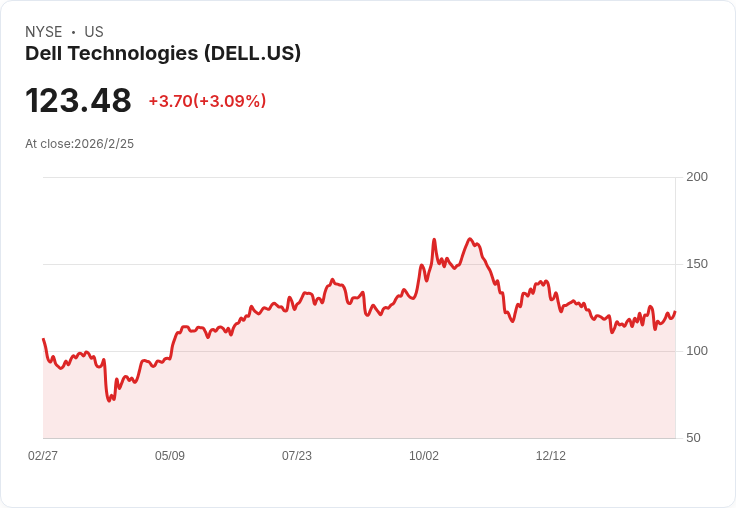The width and height of the screenshot is (736, 508).
Task: Select the rounded peak before the big decline
Action: [x=470, y=239]
